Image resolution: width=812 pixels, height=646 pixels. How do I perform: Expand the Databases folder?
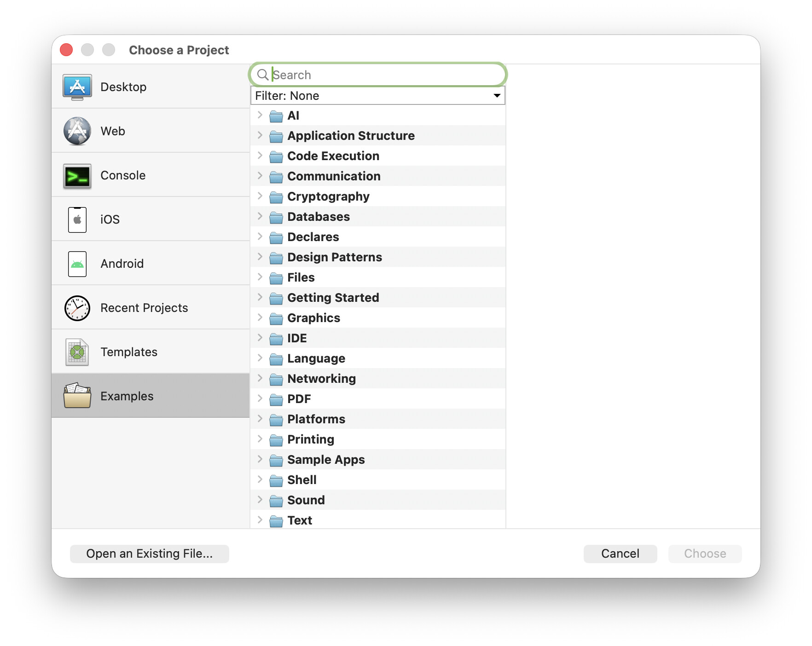(x=260, y=217)
